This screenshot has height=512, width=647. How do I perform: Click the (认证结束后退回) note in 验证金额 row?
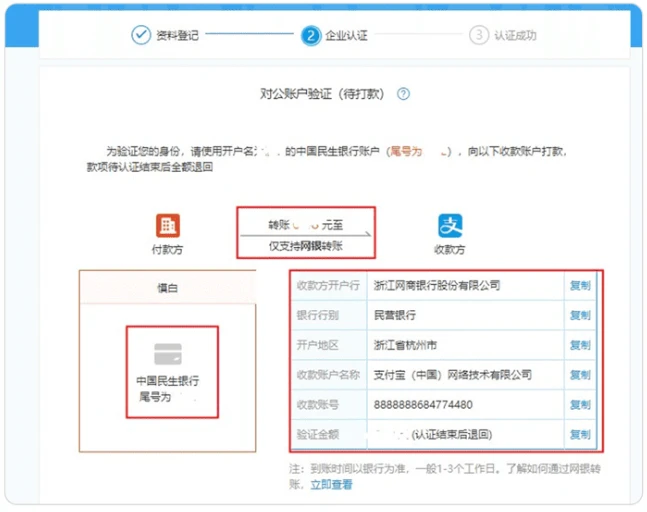click(451, 434)
